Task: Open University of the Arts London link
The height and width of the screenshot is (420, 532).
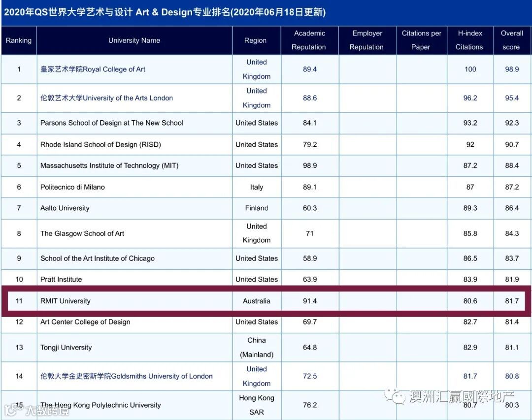Action: (106, 98)
